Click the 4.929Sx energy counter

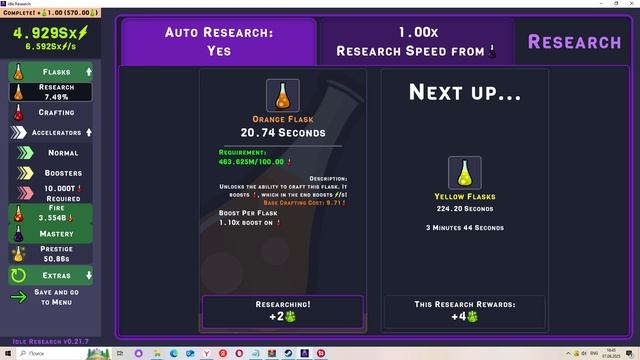pyautogui.click(x=50, y=33)
